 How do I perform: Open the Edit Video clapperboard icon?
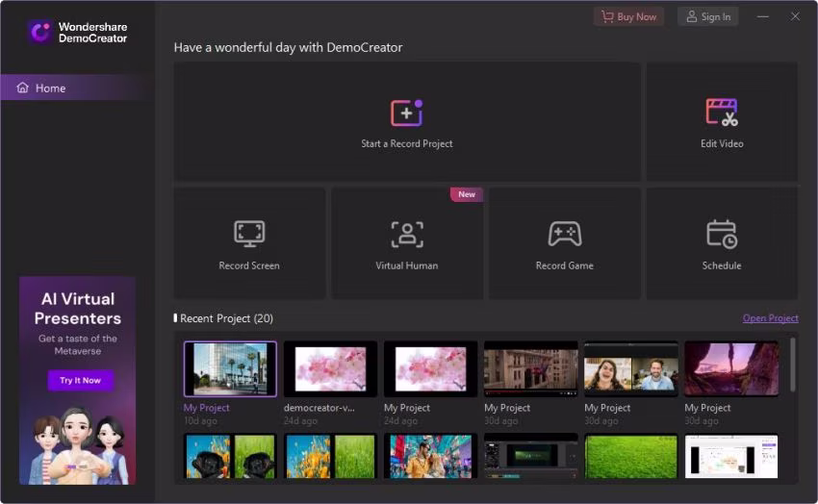click(722, 113)
